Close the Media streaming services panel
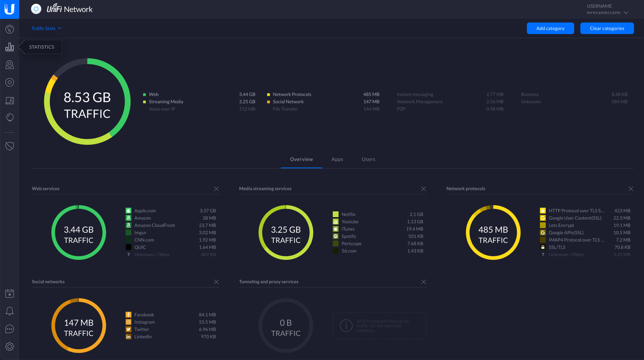 point(423,189)
